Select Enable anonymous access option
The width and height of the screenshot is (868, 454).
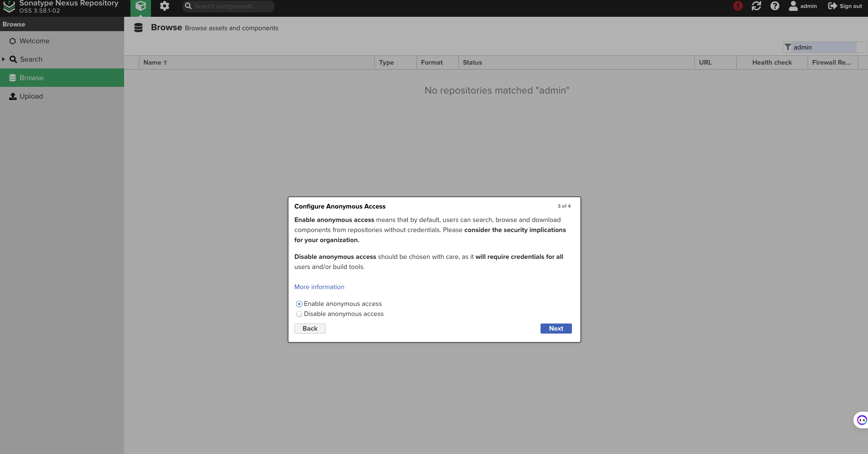[x=299, y=304]
